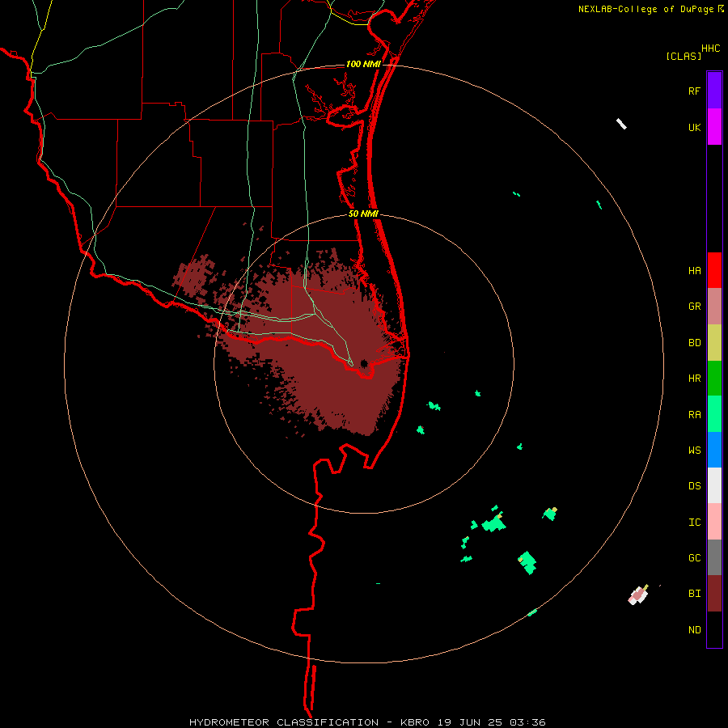This screenshot has height=728, width=728.
Task: Select the IC ice crystals pink swatch
Action: (714, 522)
